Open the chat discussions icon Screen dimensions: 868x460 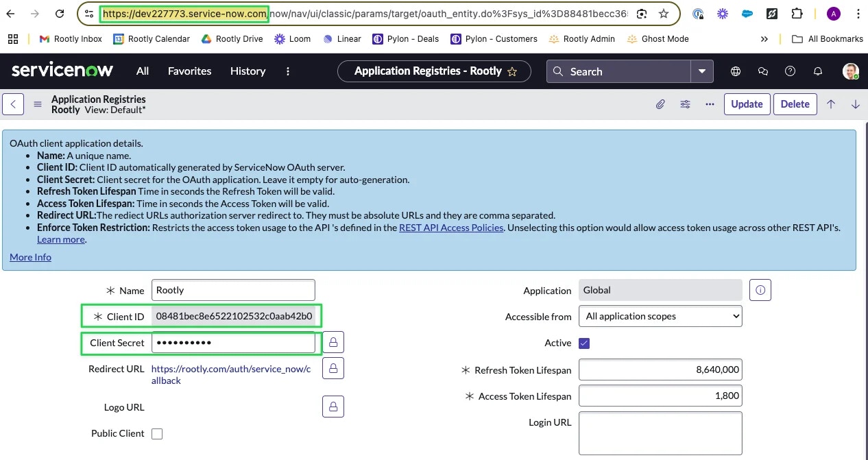pyautogui.click(x=762, y=71)
